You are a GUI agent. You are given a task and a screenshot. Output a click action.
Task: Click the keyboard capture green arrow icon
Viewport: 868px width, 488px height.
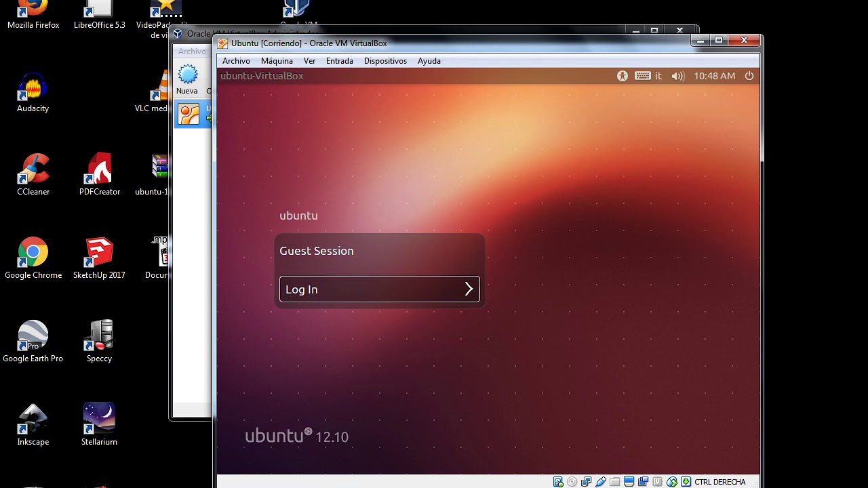tap(686, 482)
